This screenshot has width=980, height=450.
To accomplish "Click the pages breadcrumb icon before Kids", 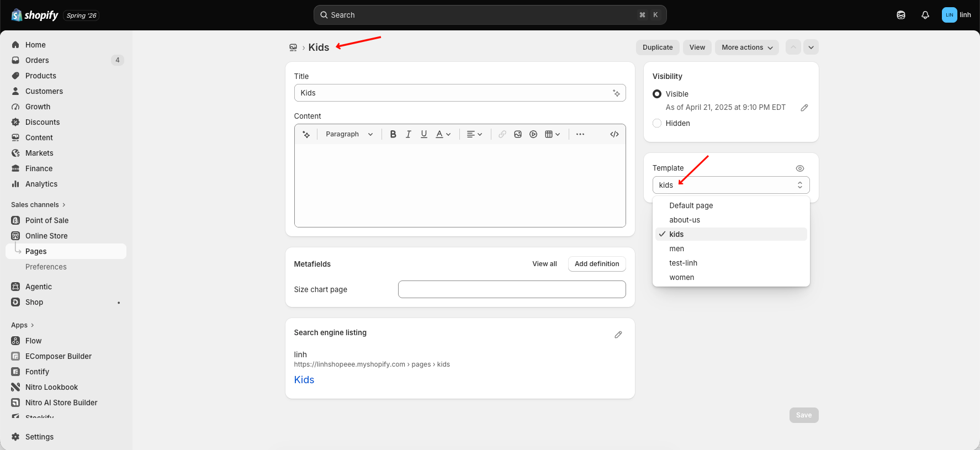I will tap(293, 47).
